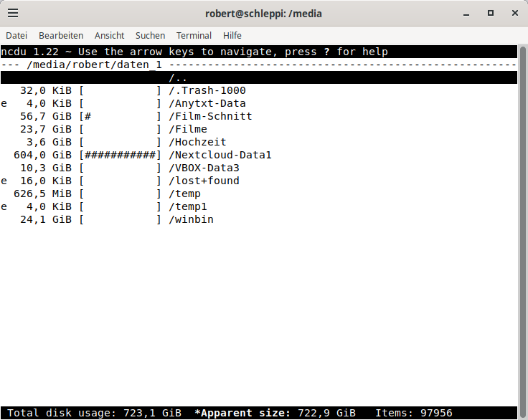Maximize the terminal window
Viewport: 528px width, 420px height.
click(491, 13)
